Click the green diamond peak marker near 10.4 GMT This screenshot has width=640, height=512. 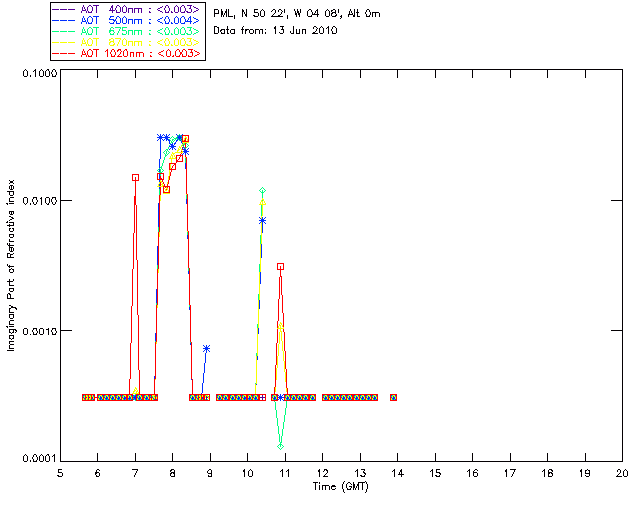tap(262, 191)
